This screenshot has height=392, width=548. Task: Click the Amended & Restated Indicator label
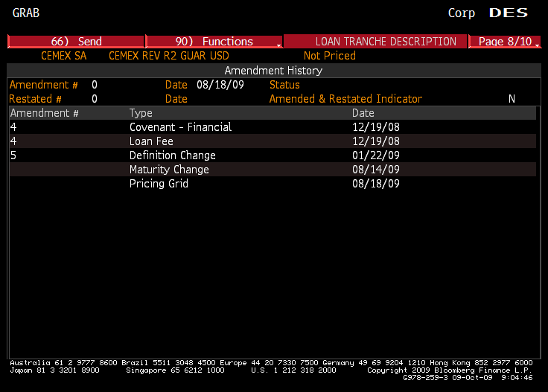coord(345,99)
